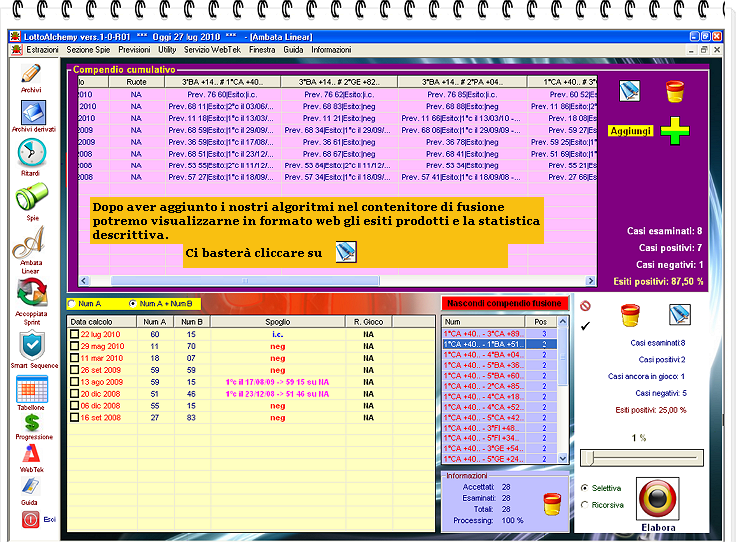Select Num A + Num B radio button

[x=132, y=304]
